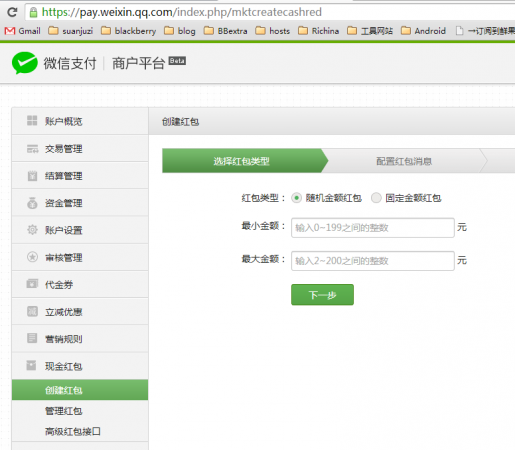Screen dimensions: 515x450
Task: Select the 随机金额红包 radio button
Action: [x=296, y=198]
